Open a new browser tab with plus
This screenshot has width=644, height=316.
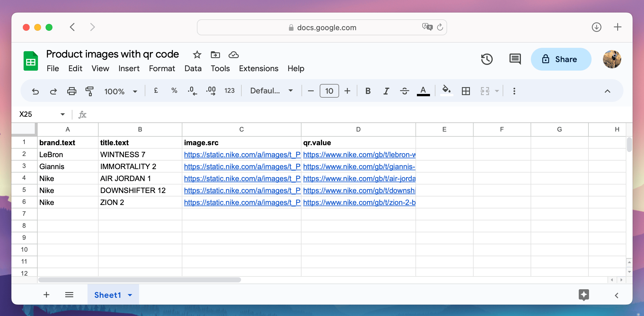pos(617,27)
